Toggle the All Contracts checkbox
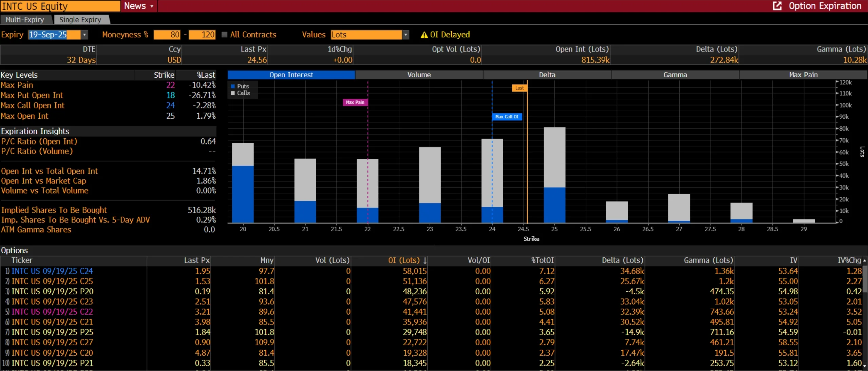The height and width of the screenshot is (371, 868). [224, 35]
